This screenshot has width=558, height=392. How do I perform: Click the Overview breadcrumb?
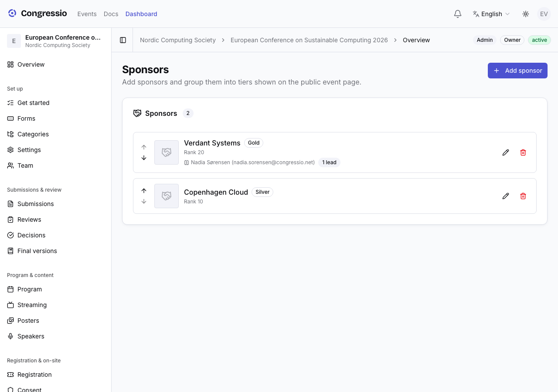416,40
